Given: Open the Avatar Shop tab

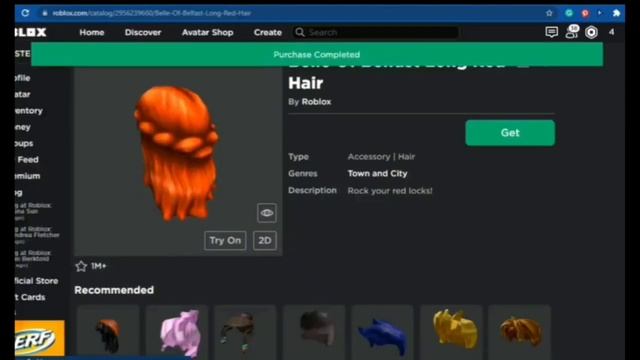Looking at the screenshot, I should point(207,32).
